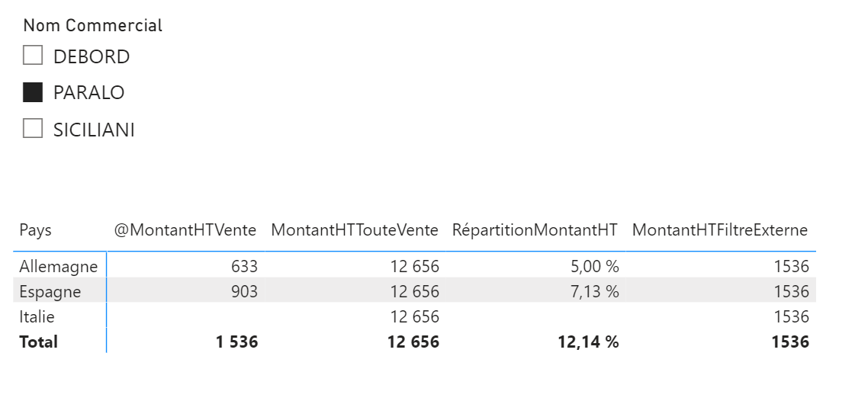Sort by MontantHTFiltreExterne column header
868x401 pixels.
tap(720, 230)
